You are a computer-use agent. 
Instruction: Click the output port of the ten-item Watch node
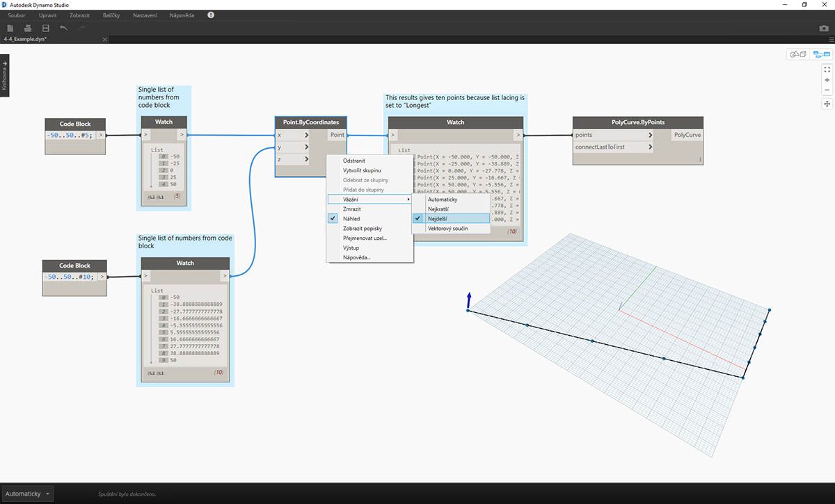point(225,277)
